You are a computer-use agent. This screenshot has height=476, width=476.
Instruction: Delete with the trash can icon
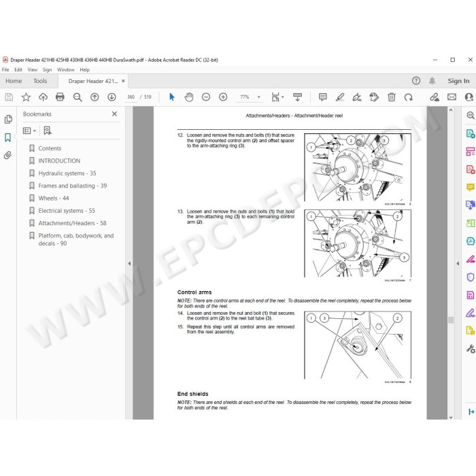[391, 97]
